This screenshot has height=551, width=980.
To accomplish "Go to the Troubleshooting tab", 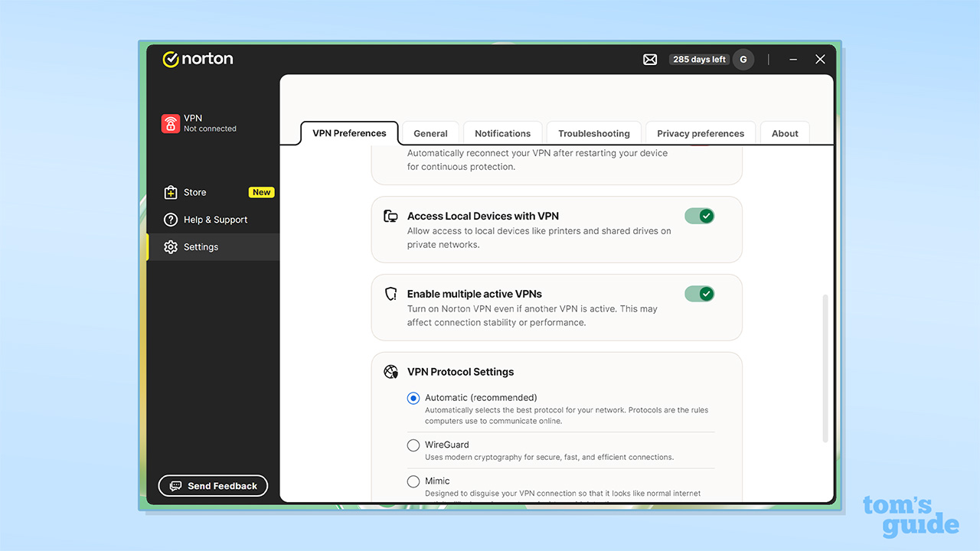I will tap(594, 133).
